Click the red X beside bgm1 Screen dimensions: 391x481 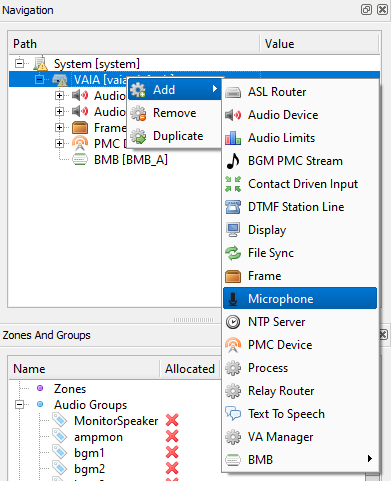click(x=172, y=452)
